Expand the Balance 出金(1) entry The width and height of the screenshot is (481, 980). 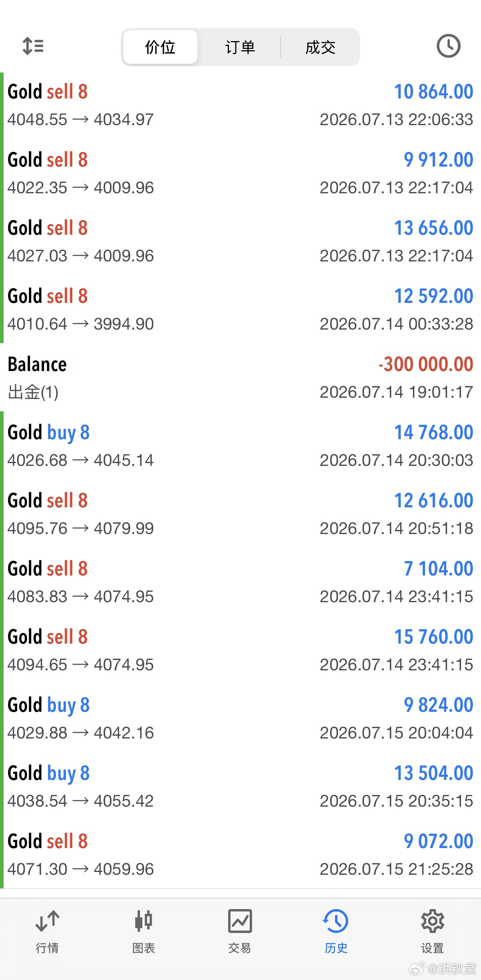(240, 377)
